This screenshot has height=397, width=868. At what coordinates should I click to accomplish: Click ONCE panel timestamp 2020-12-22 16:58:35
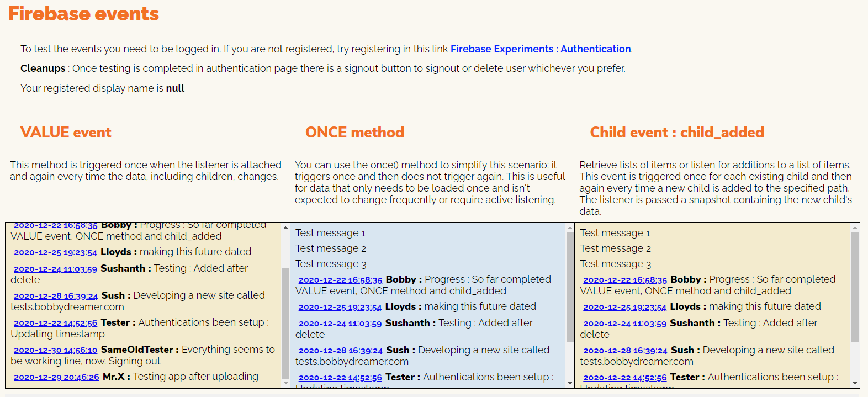point(340,280)
